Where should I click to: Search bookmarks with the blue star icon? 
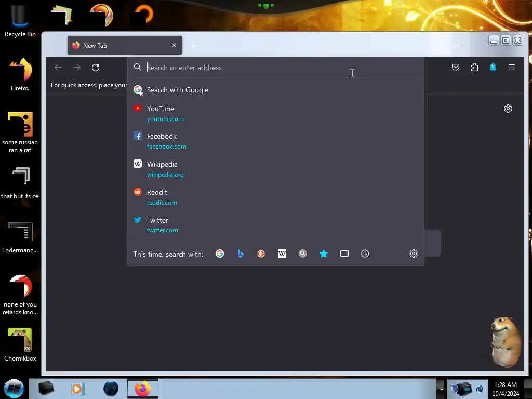coord(324,254)
